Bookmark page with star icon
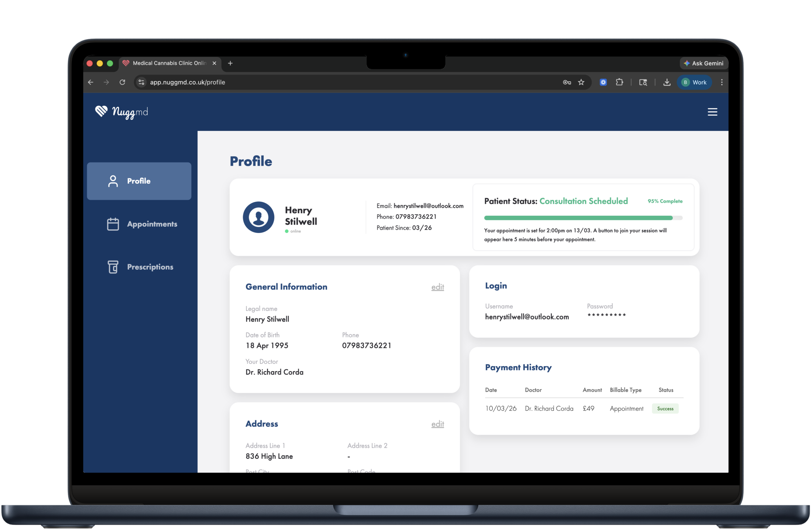 pyautogui.click(x=581, y=82)
